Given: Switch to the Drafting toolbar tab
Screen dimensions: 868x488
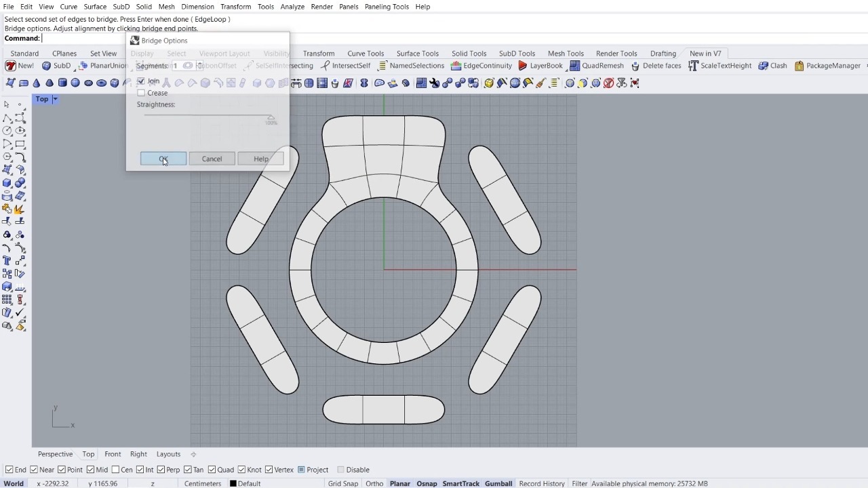Looking at the screenshot, I should pyautogui.click(x=663, y=54).
